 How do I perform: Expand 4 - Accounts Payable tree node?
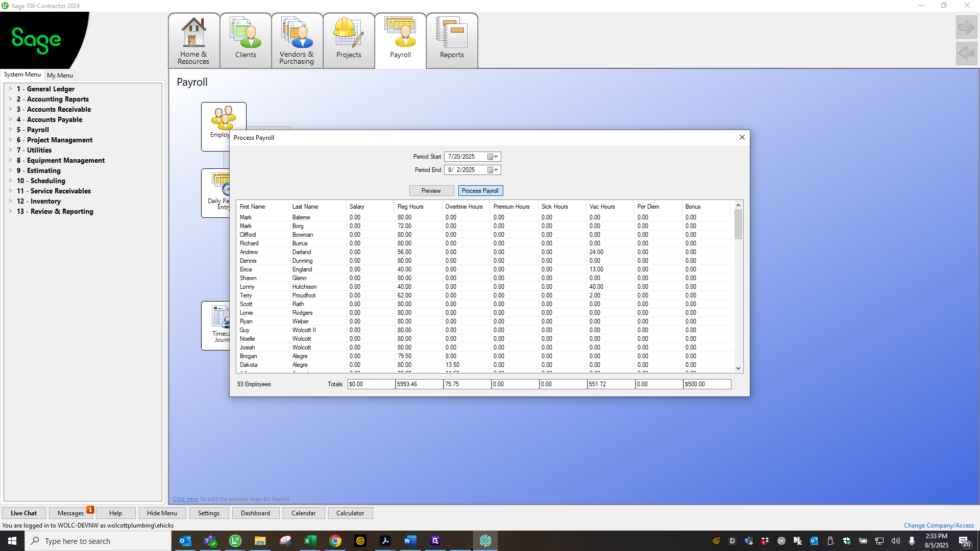tap(10, 119)
